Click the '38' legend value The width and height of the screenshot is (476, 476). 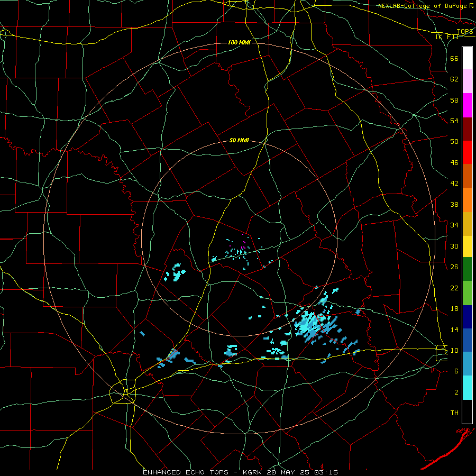[x=454, y=204]
